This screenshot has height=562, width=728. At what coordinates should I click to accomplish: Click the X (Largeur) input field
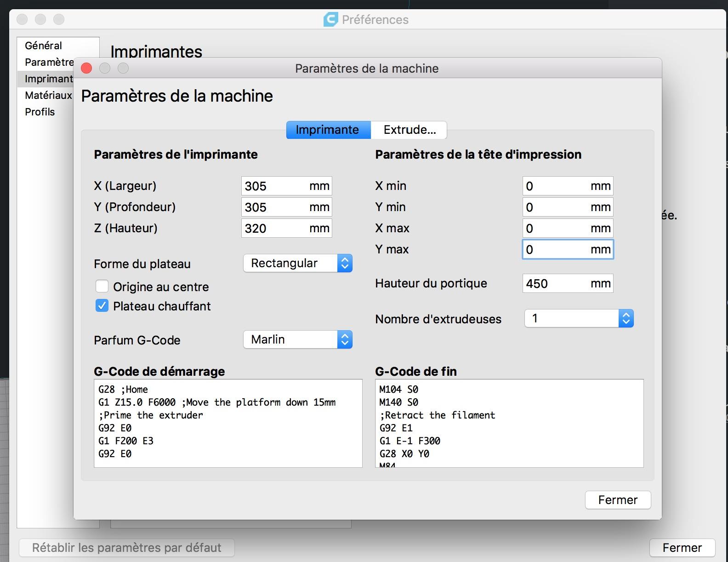point(275,186)
